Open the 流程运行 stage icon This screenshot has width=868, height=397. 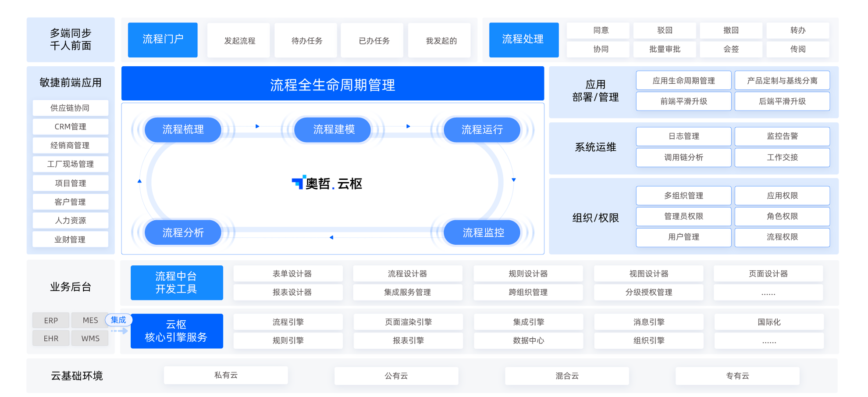[481, 129]
